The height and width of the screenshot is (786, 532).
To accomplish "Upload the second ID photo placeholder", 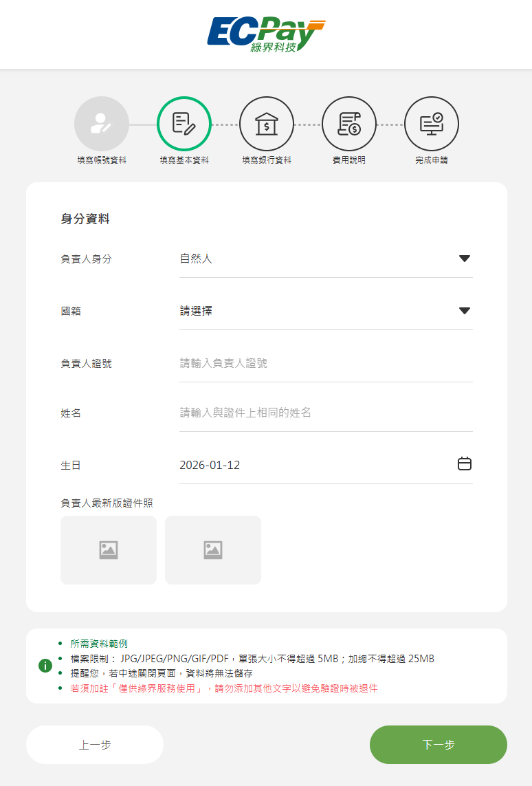I will pos(213,550).
